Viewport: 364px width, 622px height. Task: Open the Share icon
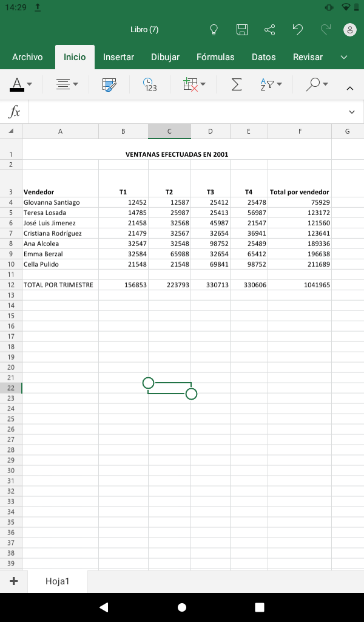[270, 30]
